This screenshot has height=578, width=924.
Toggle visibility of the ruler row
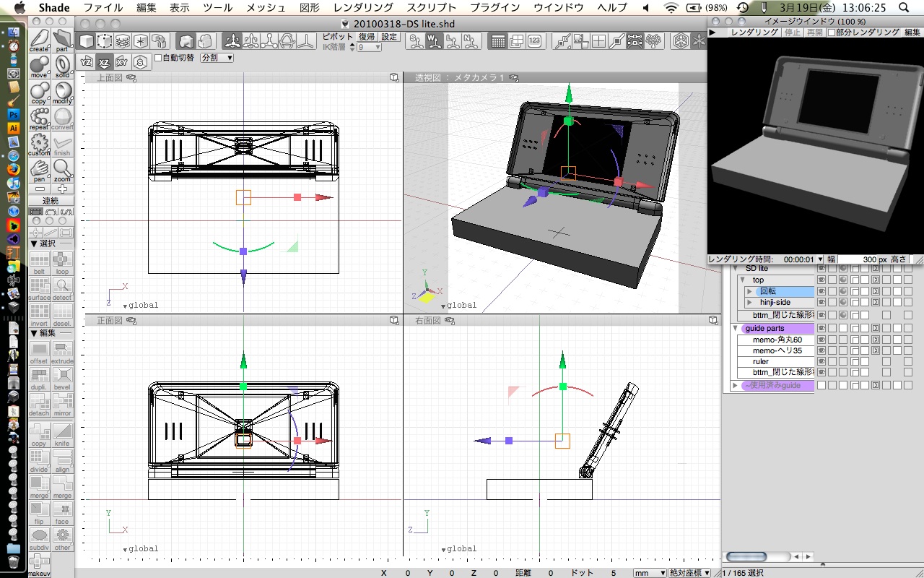(821, 361)
